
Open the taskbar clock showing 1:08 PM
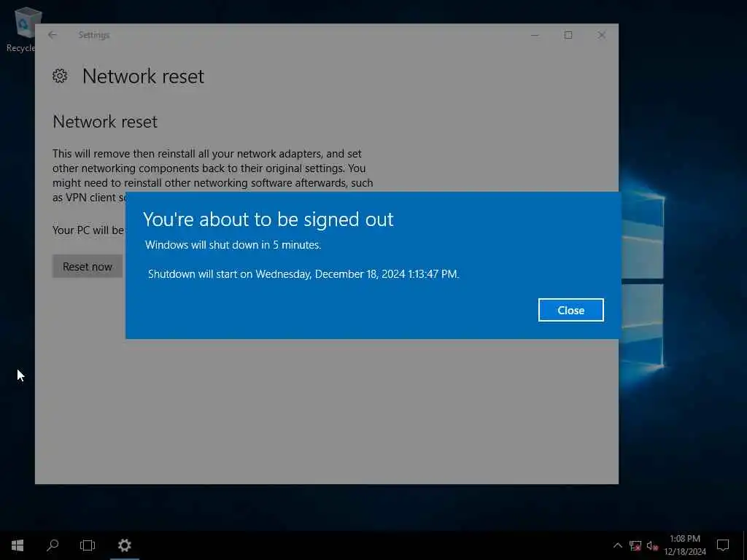coord(685,545)
